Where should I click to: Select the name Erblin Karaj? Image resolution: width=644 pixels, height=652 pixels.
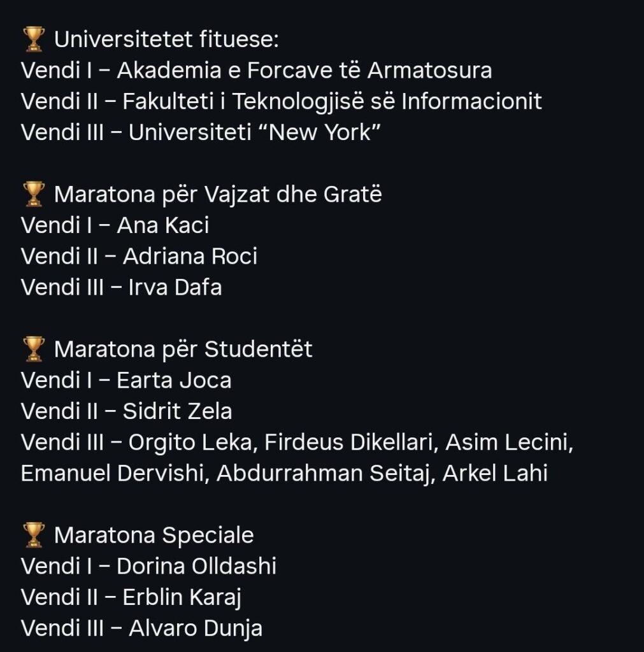[182, 597]
